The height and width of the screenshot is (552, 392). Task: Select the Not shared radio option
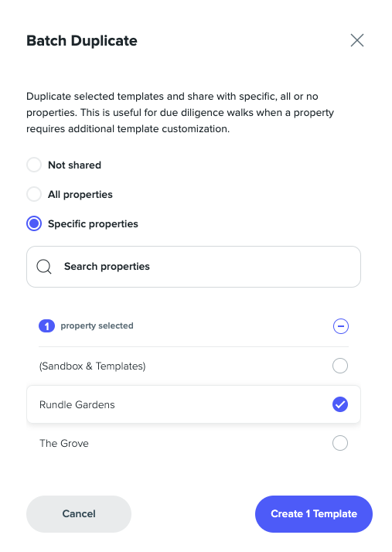[x=34, y=165]
